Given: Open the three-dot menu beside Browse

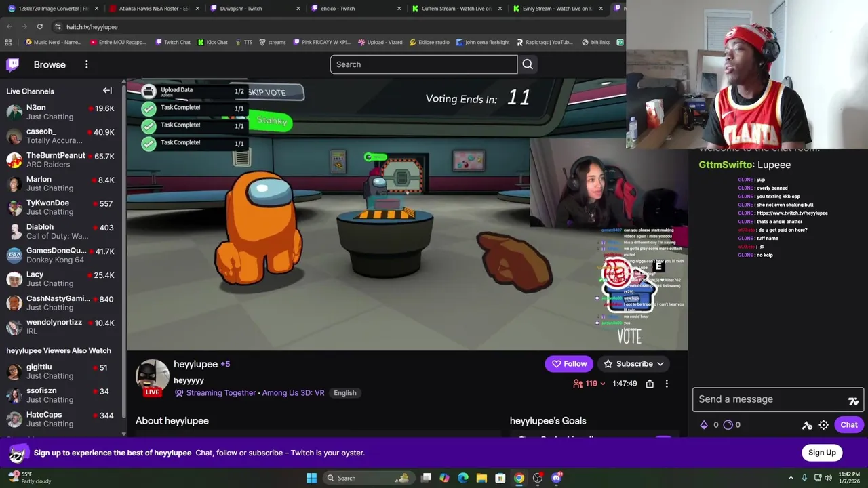Looking at the screenshot, I should (86, 64).
